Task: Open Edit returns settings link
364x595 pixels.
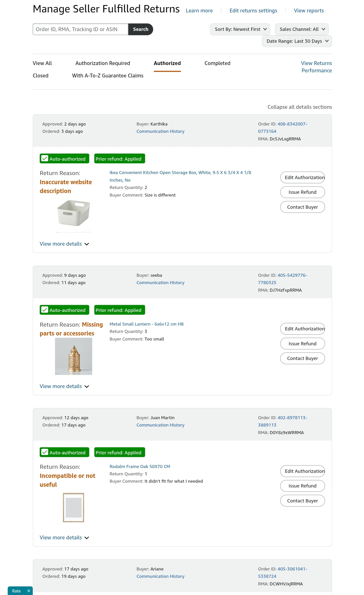Action: 253,11
